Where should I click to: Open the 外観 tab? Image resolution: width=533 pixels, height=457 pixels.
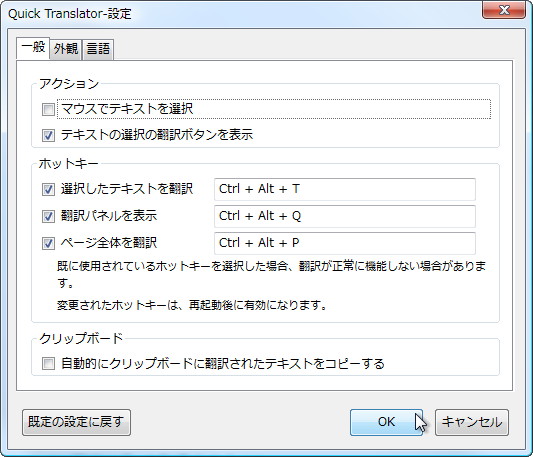coord(66,49)
